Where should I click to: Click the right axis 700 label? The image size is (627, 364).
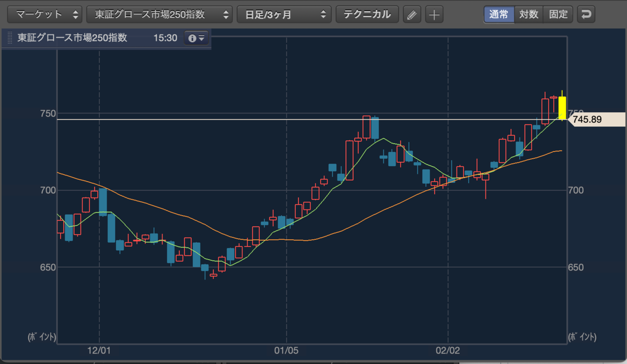[x=575, y=191]
